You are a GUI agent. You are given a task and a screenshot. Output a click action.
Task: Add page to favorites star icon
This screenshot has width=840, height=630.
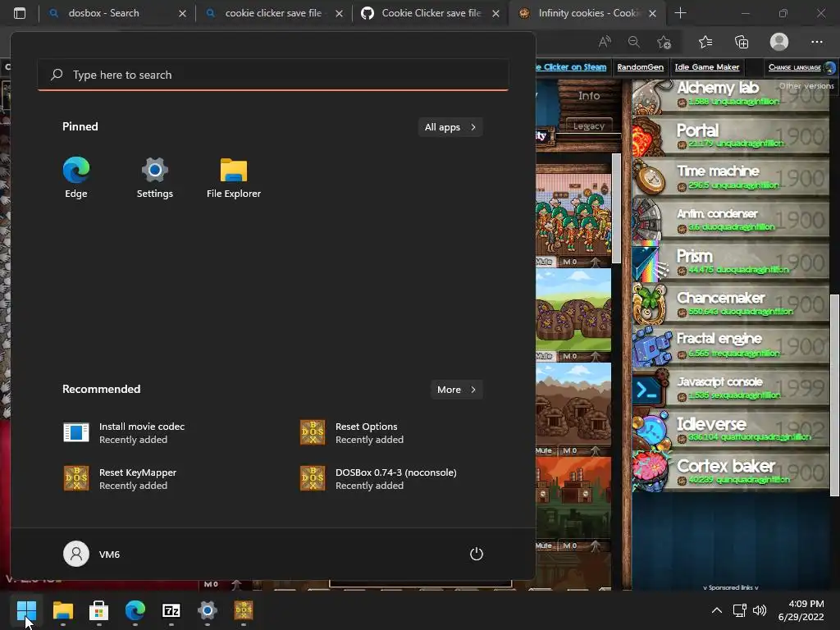pyautogui.click(x=664, y=42)
